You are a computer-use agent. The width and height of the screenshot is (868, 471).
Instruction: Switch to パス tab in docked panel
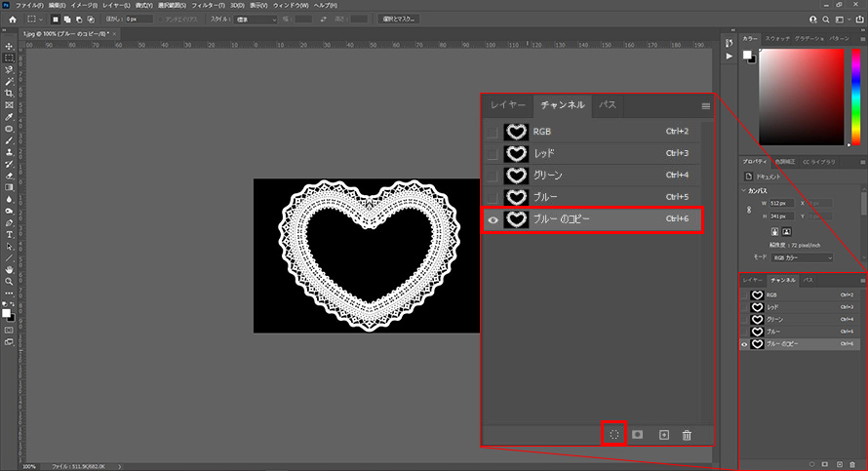coord(809,280)
